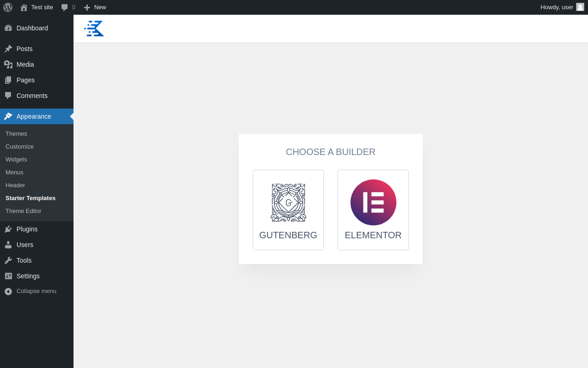
Task: Click the comments bubble icon in admin bar
Action: (65, 7)
